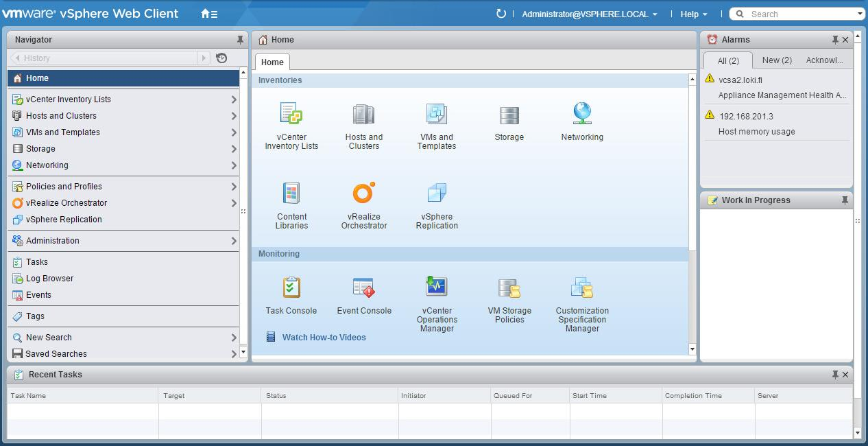Open Tags in Navigator
868x446 pixels.
[x=35, y=316]
